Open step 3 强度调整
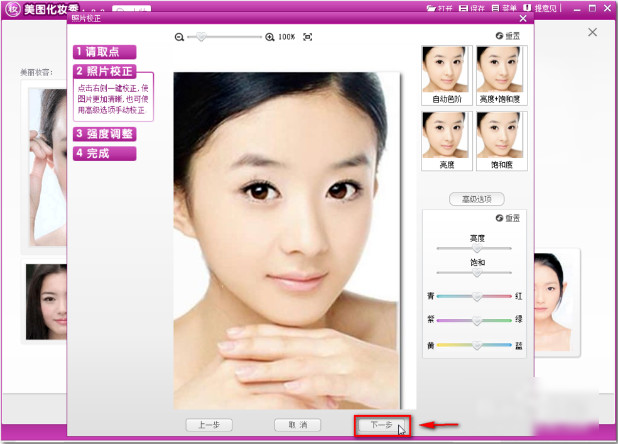 [x=103, y=134]
